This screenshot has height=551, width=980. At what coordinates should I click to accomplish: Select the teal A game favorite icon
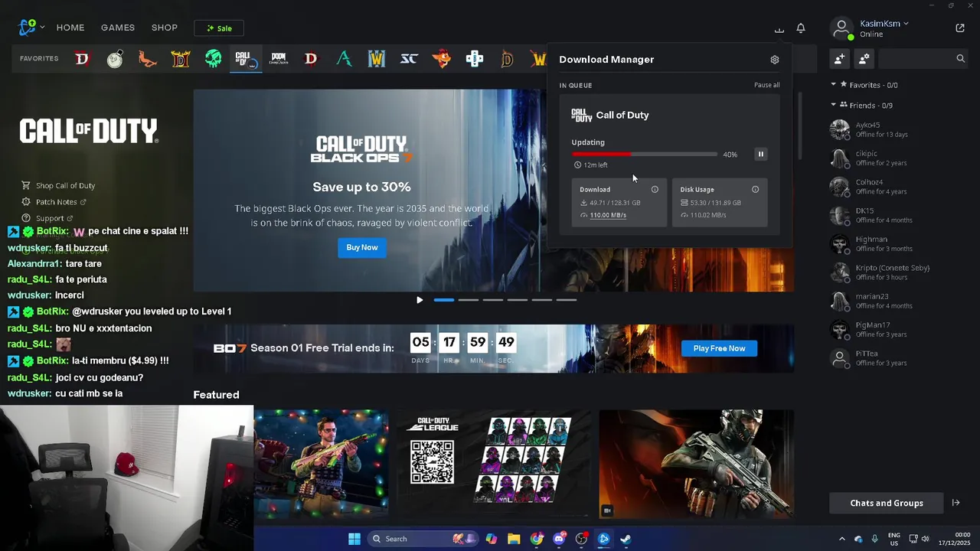point(344,59)
